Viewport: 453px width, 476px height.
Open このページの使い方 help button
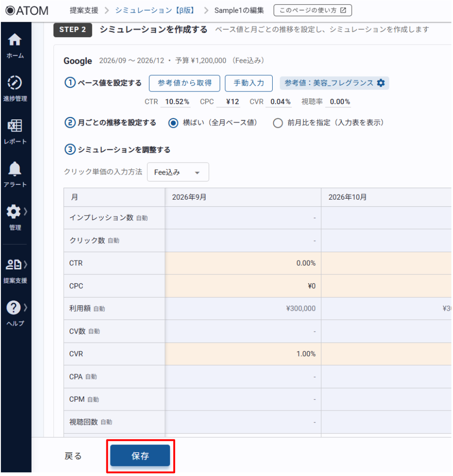(313, 10)
